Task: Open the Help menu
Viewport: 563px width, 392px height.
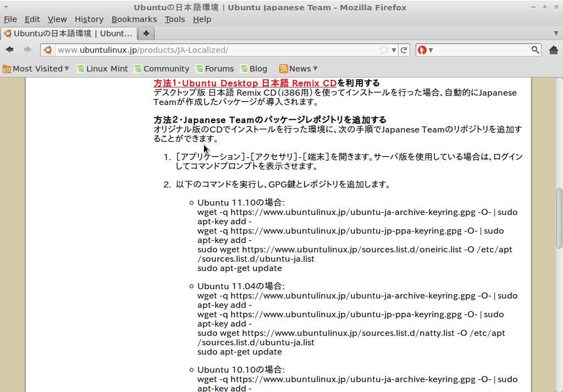Action: [202, 19]
